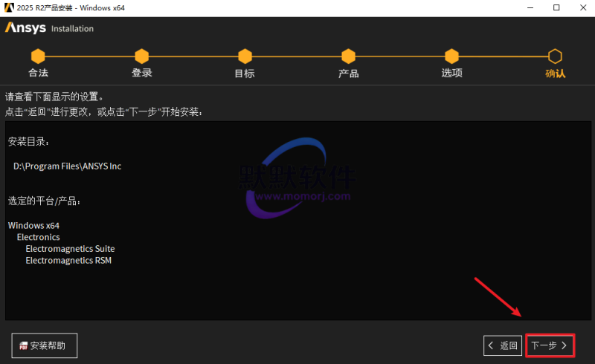Click the Ansys title bar app icon
This screenshot has width=595, height=364.
point(9,7)
